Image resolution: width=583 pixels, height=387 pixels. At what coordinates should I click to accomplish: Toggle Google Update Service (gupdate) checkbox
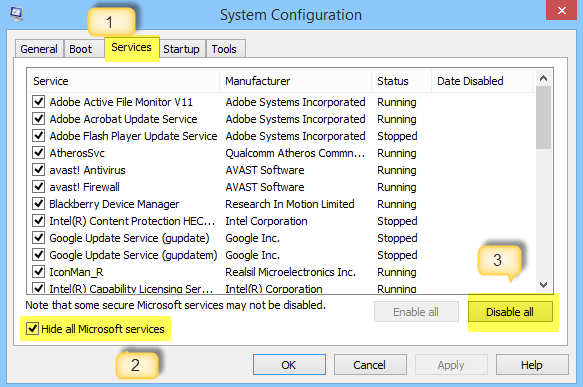pyautogui.click(x=39, y=238)
